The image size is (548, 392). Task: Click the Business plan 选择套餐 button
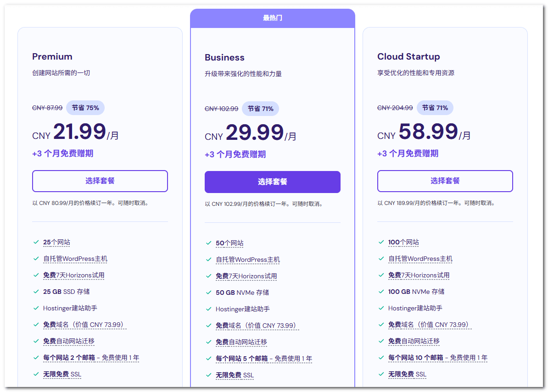[272, 182]
